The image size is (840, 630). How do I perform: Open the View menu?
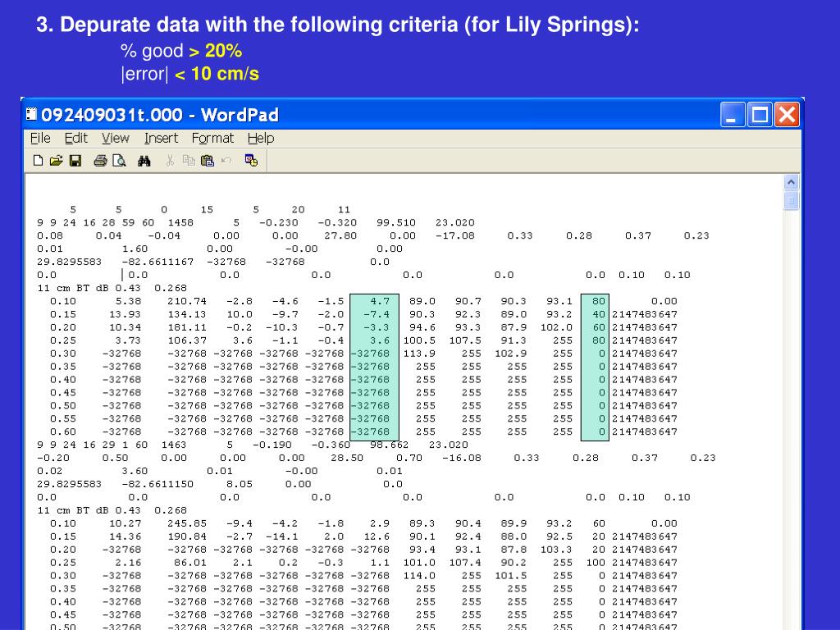click(x=116, y=138)
